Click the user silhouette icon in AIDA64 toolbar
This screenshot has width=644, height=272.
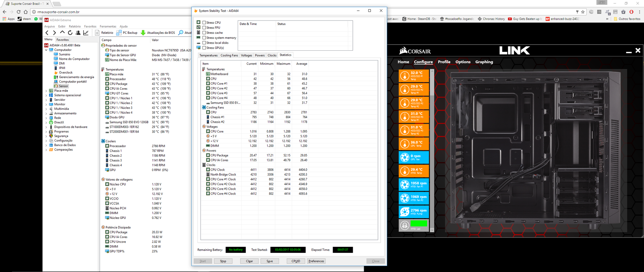(x=78, y=33)
